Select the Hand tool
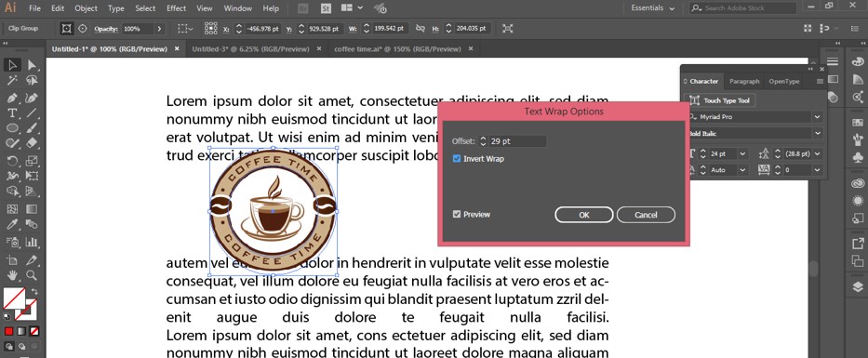The image size is (868, 358). 11,275
